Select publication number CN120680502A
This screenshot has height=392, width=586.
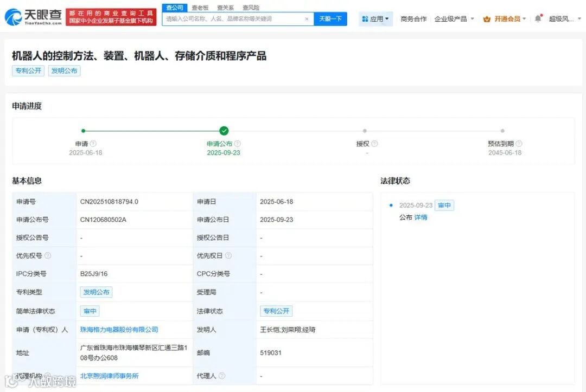103,220
